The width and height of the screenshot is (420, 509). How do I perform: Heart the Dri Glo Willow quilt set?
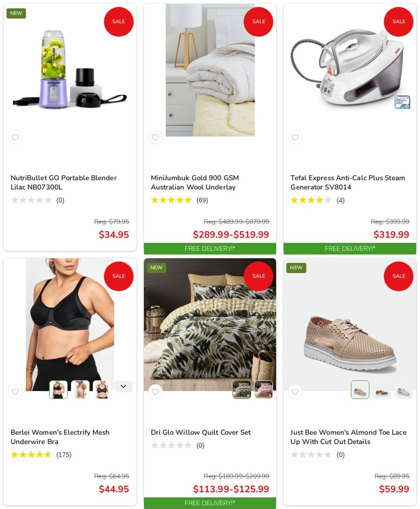point(155,392)
